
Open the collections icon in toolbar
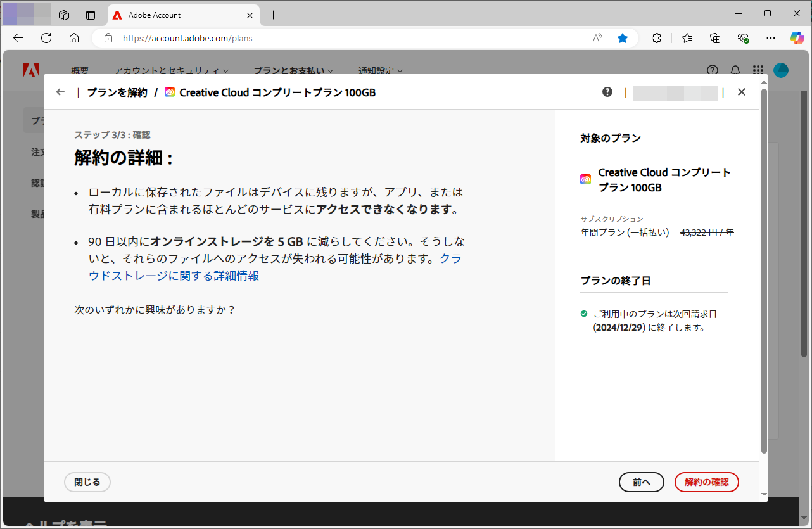click(715, 38)
